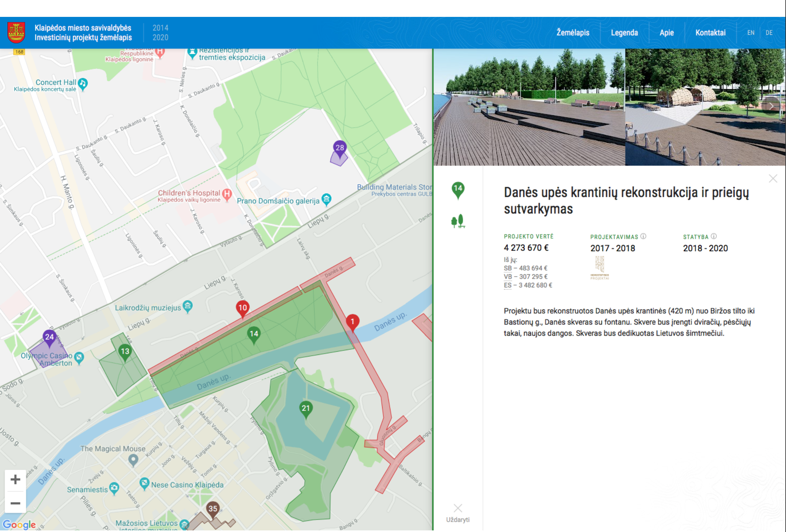
Task: Show next project photo with arrow
Action: [771, 106]
